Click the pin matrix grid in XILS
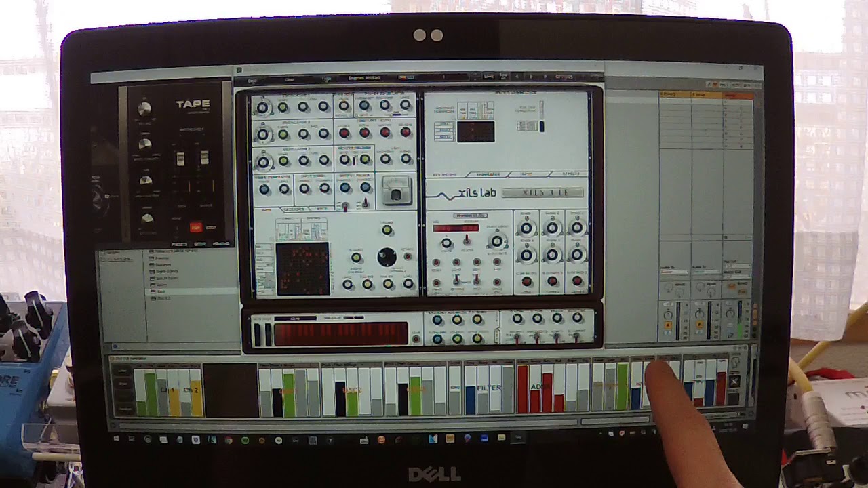The height and width of the screenshot is (488, 868). pos(302,268)
